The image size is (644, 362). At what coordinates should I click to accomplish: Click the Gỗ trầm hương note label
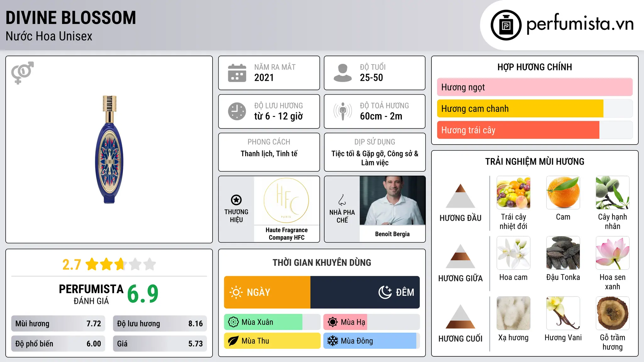pyautogui.click(x=613, y=342)
